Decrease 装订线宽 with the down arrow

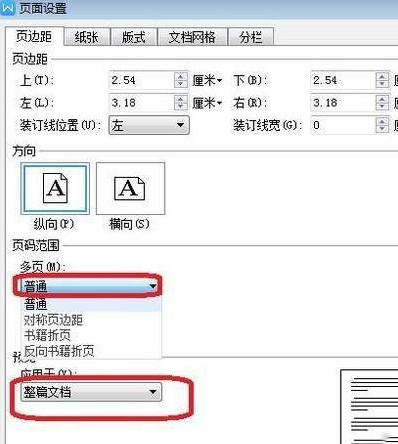(382, 129)
